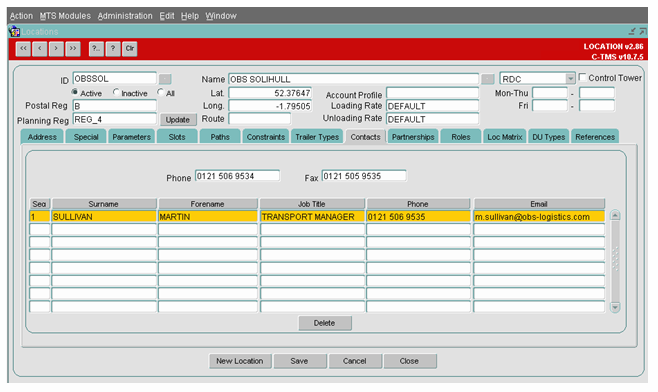Click the Locations window icon
This screenshot has width=658, height=392.
[14, 31]
